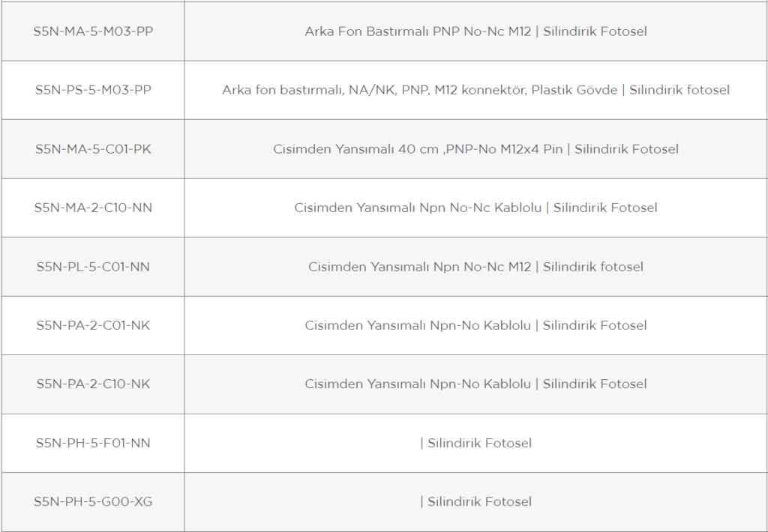Open the Npn No-Nc Kablolu Silindirik Fotosel entry

pyautogui.click(x=475, y=208)
